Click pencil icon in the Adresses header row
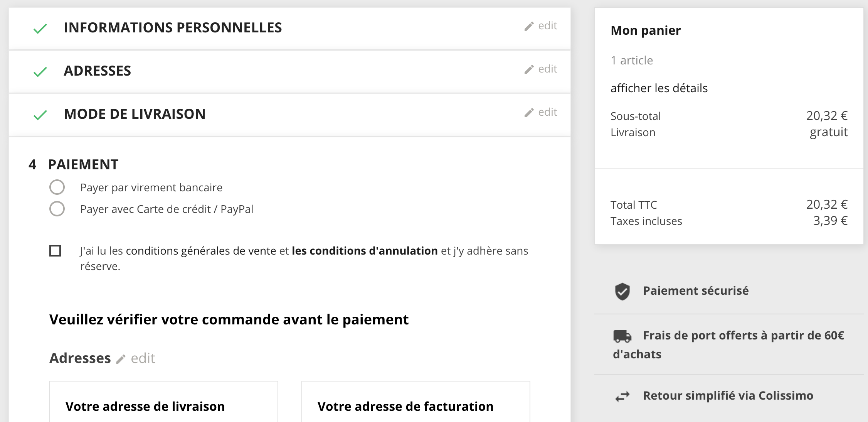868x422 pixels. pyautogui.click(x=529, y=69)
